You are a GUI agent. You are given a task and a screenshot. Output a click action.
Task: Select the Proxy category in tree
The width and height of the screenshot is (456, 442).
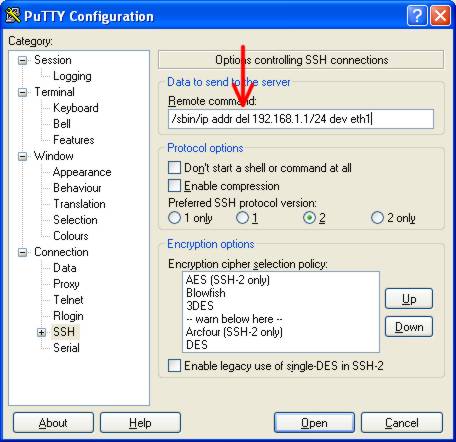[x=66, y=284]
